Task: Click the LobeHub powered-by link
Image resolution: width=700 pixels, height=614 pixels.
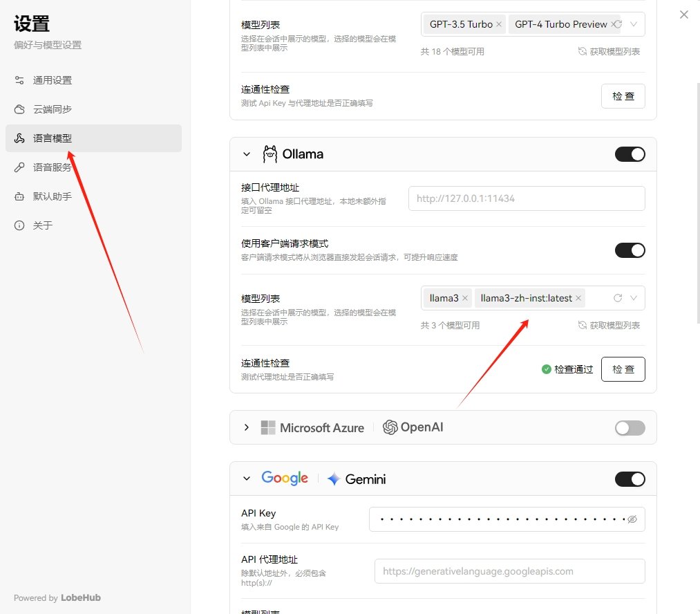Action: coord(81,598)
